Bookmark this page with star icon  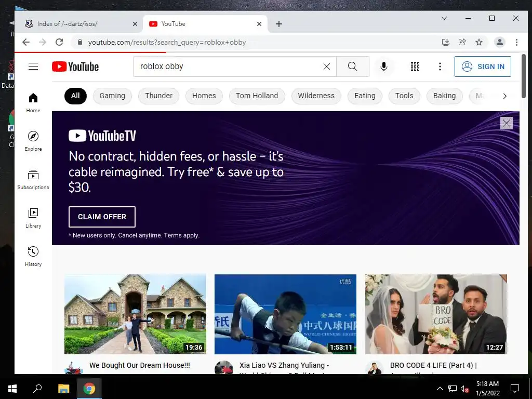click(x=478, y=42)
